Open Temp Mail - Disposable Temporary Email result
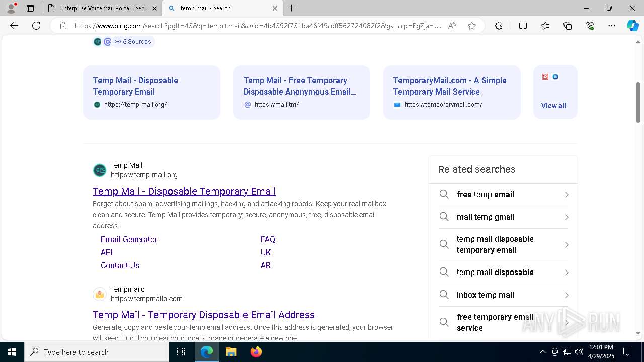This screenshot has height=362, width=644. [x=184, y=191]
